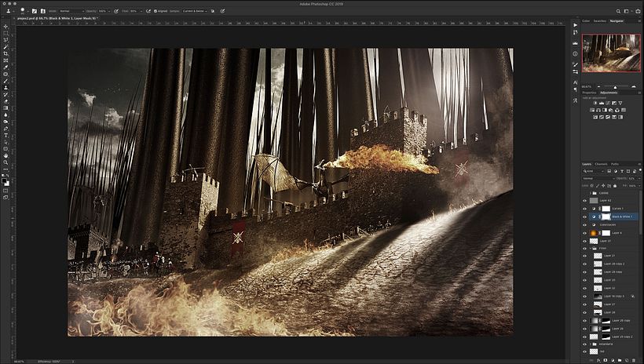The height and width of the screenshot is (364, 644).
Task: Open the Histogram panel icon
Action: [575, 43]
